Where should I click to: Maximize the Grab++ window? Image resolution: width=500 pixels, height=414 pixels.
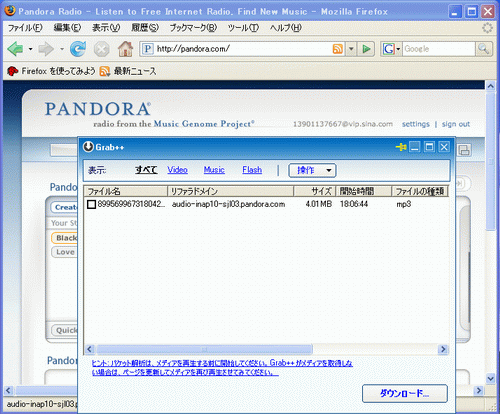429,147
